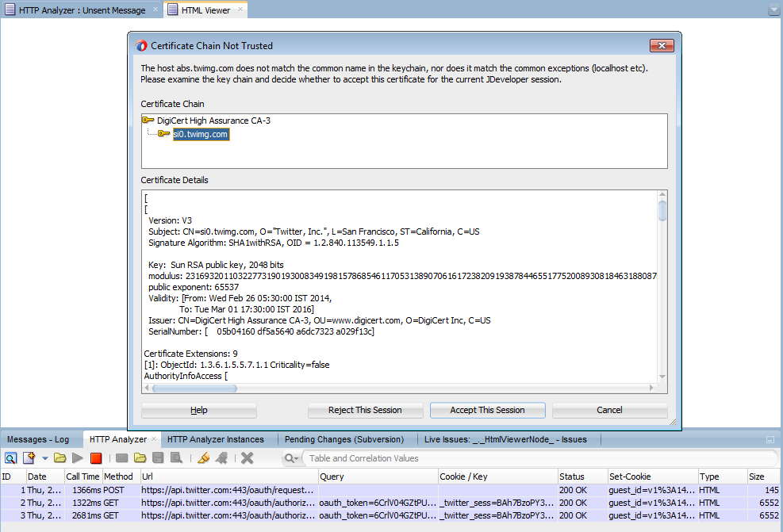The height and width of the screenshot is (532, 783).
Task: Click the Help button in certificate dialog
Action: point(199,410)
